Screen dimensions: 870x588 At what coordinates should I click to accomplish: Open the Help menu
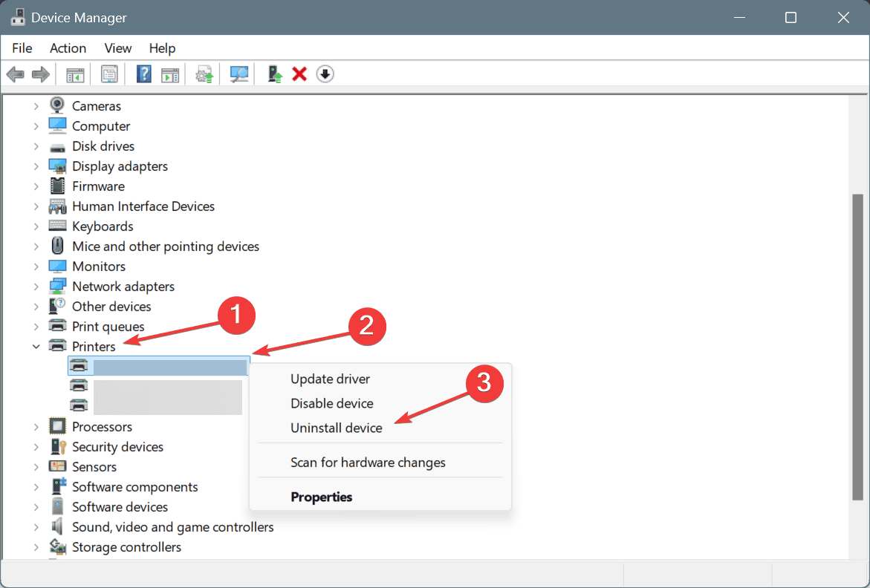tap(162, 48)
